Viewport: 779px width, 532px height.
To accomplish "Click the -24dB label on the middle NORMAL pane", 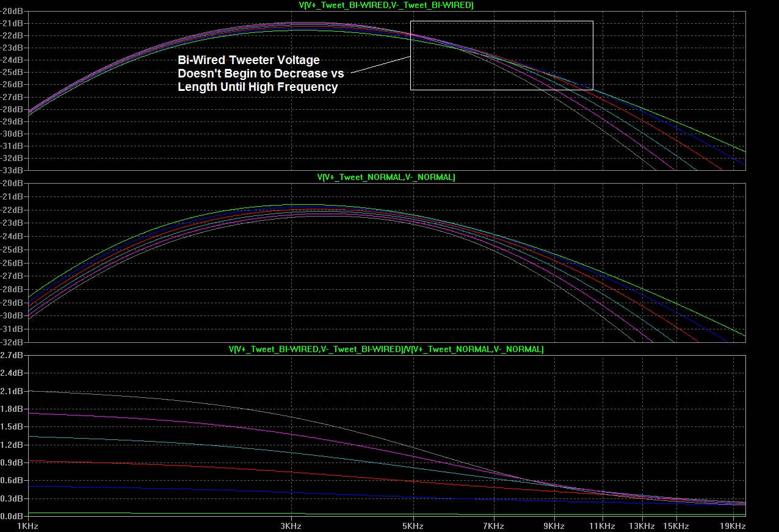I will [12, 236].
